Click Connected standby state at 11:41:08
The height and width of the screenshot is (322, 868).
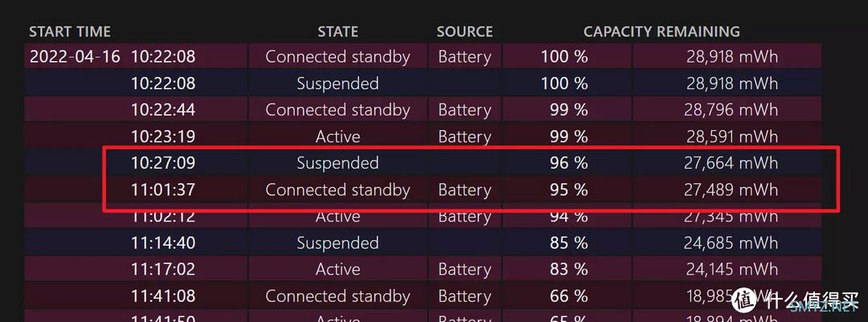[x=338, y=296]
